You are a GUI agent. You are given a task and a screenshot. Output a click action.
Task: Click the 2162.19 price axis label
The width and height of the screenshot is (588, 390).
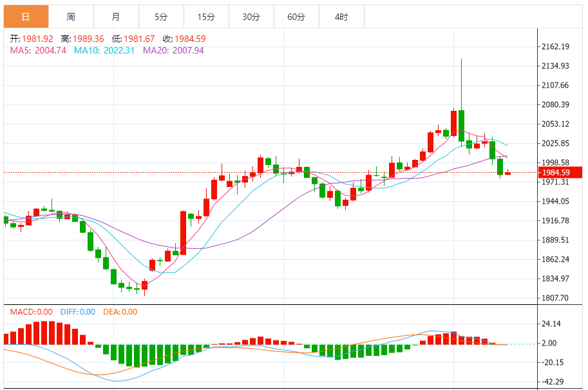pyautogui.click(x=555, y=46)
